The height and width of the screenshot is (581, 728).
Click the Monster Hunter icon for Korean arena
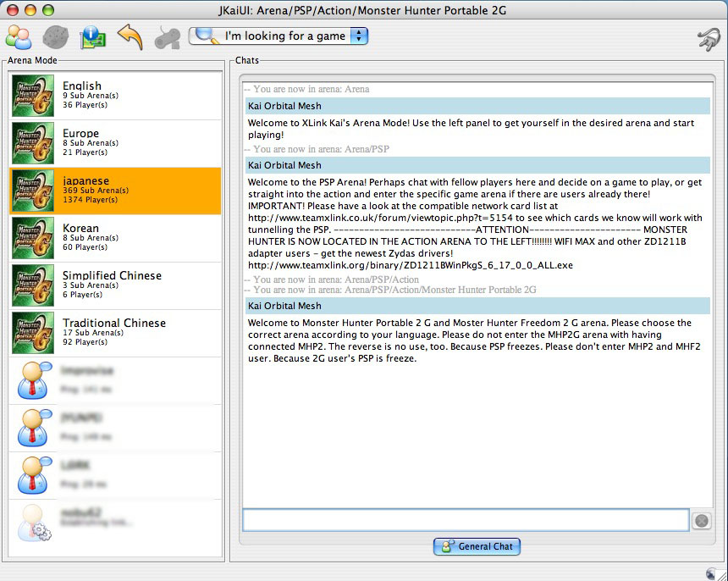coord(33,238)
